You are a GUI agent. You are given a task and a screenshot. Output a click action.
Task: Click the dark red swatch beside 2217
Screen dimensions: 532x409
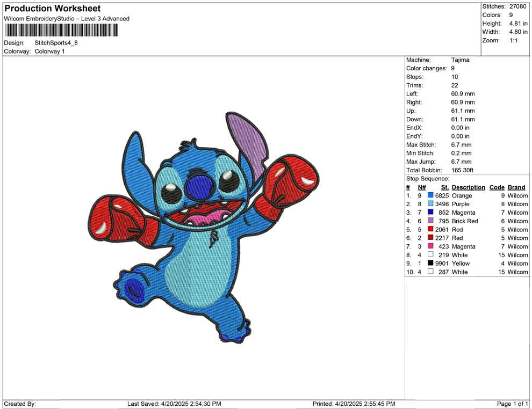430,238
